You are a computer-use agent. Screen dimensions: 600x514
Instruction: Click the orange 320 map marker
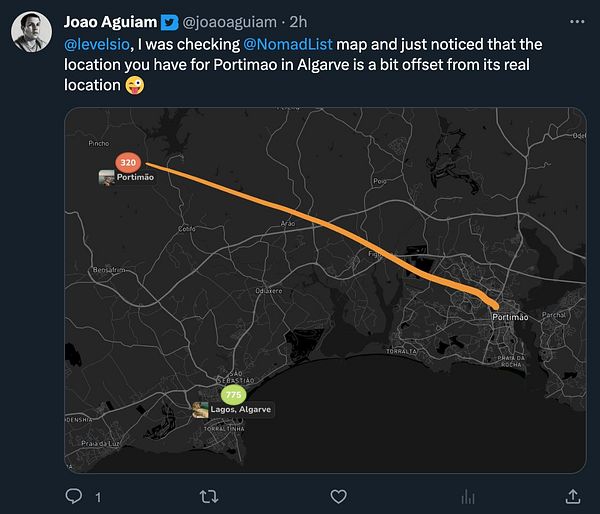128,162
